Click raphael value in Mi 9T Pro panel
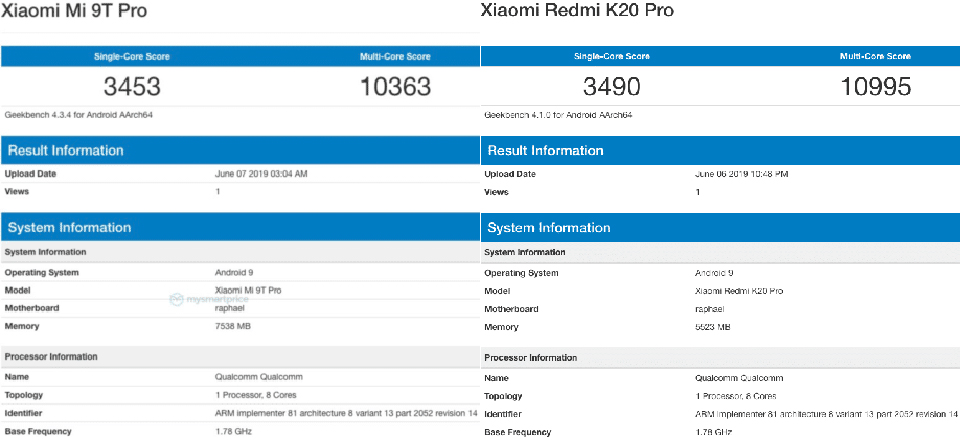The image size is (960, 440). [231, 308]
